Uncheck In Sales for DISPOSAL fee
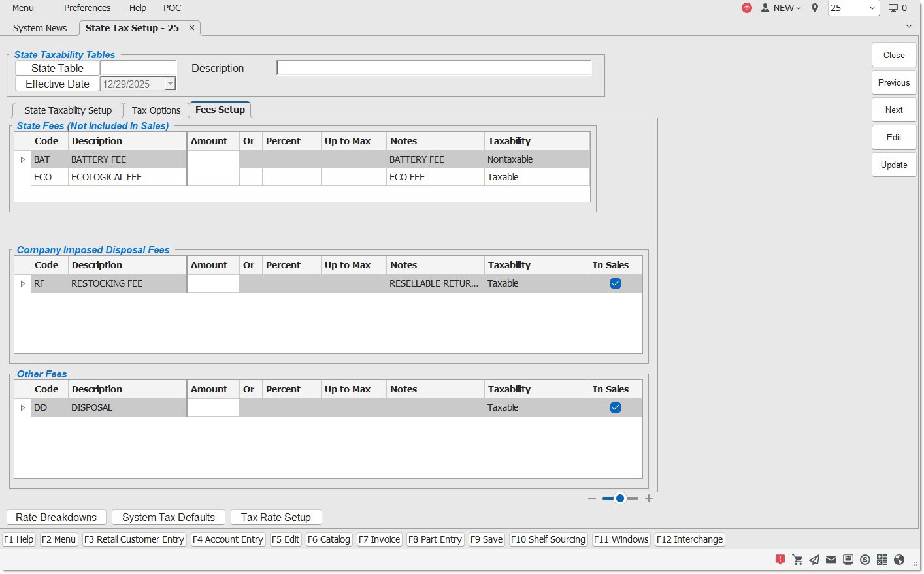Viewport: 924px width, 574px height. 615,407
